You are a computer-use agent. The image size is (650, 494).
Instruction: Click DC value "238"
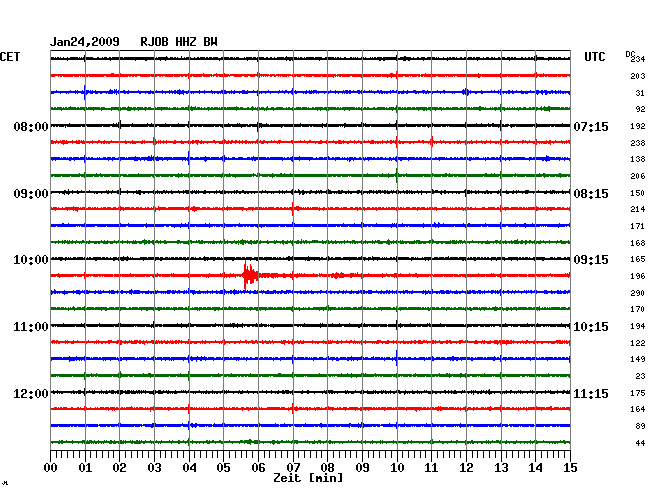click(638, 143)
